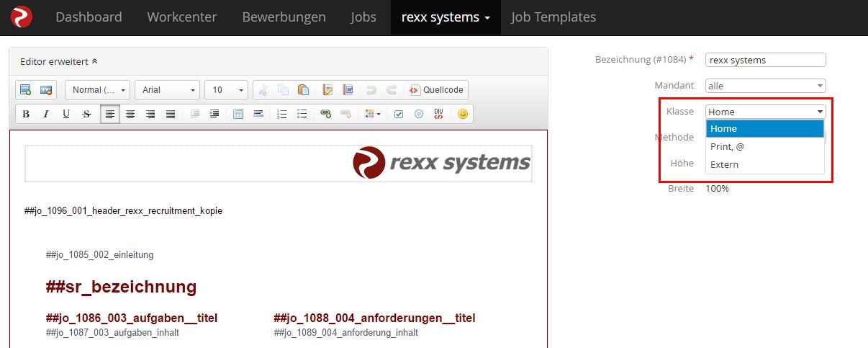This screenshot has width=868, height=348.
Task: Open the Mandant 'alle' dropdown
Action: [x=766, y=86]
